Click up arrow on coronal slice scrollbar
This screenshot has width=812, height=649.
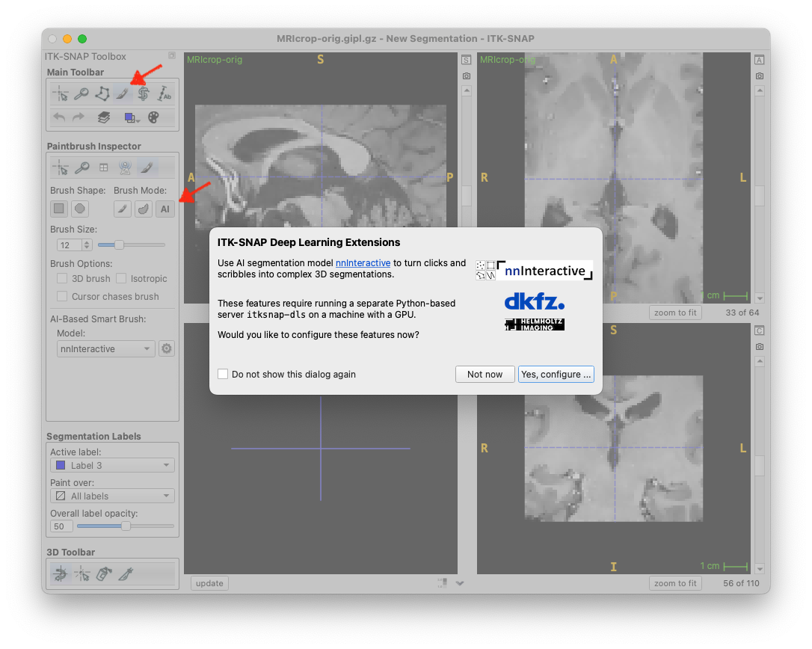pyautogui.click(x=760, y=362)
